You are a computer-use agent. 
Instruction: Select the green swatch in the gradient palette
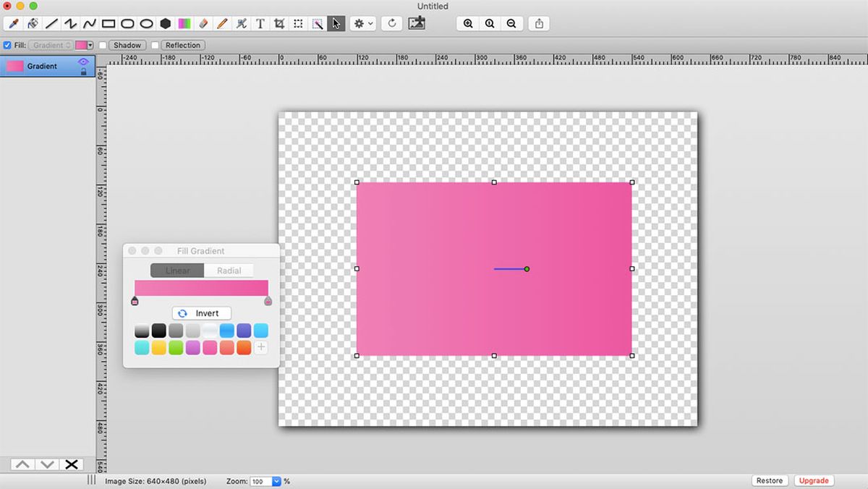click(176, 346)
